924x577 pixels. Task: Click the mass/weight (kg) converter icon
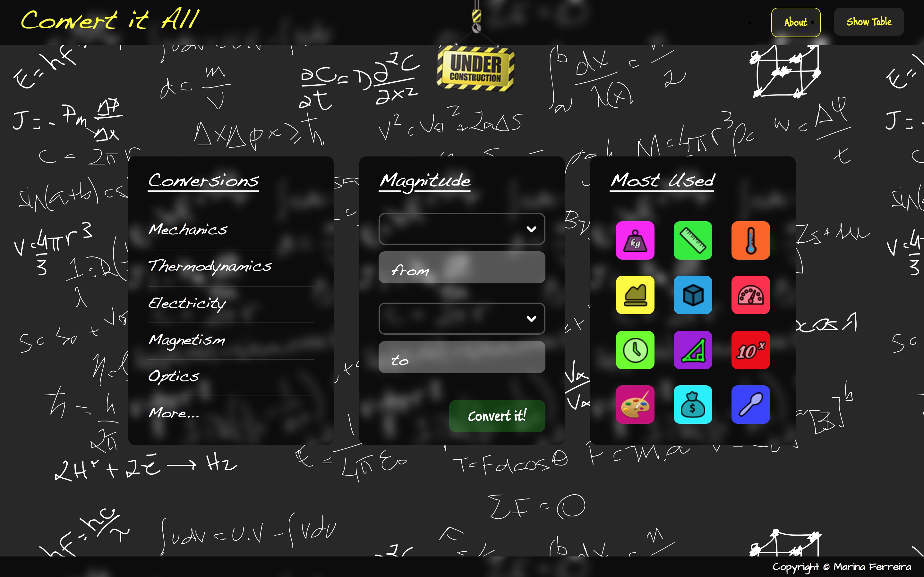pos(634,240)
